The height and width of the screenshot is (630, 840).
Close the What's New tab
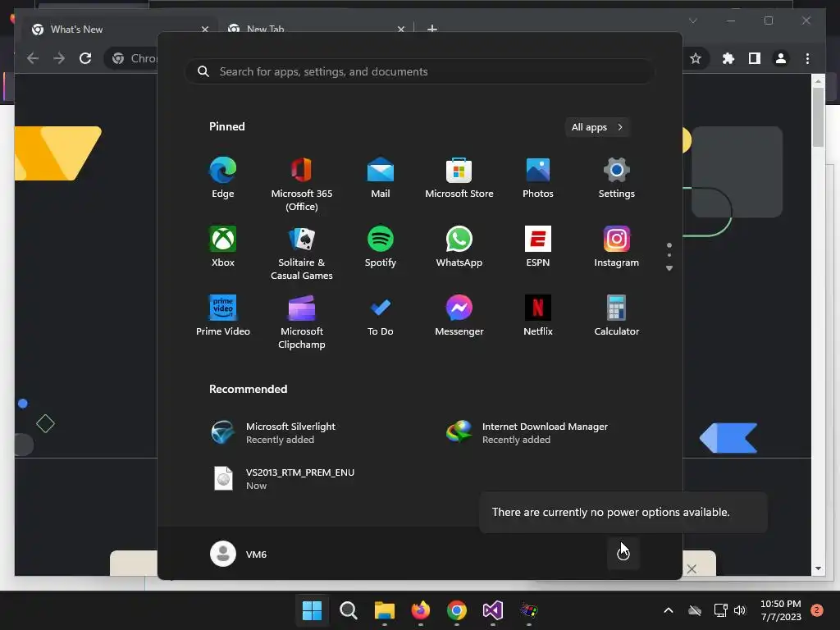coord(204,29)
